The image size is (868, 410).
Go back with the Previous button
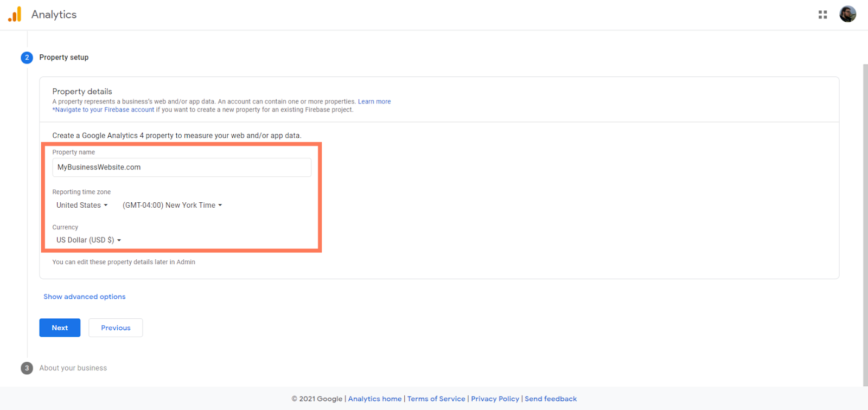coord(116,328)
